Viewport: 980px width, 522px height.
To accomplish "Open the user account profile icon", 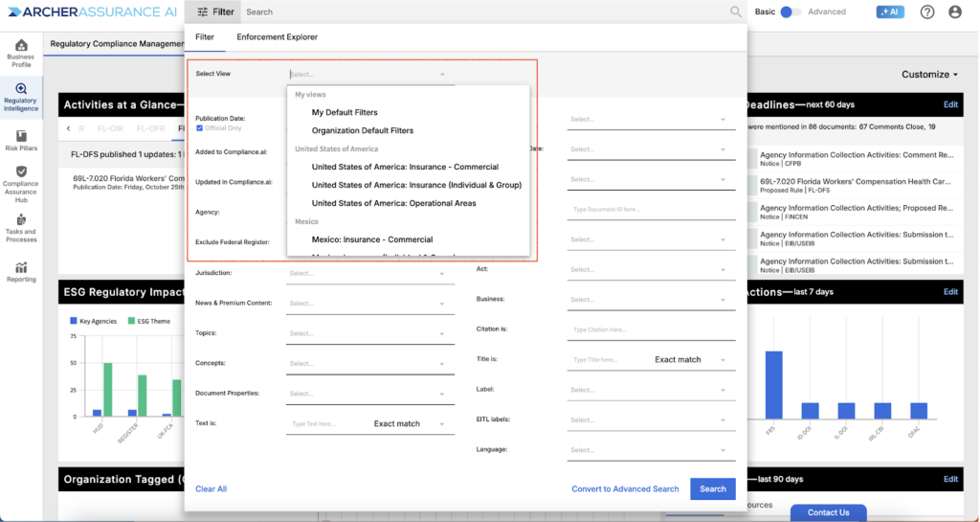I will pyautogui.click(x=955, y=11).
